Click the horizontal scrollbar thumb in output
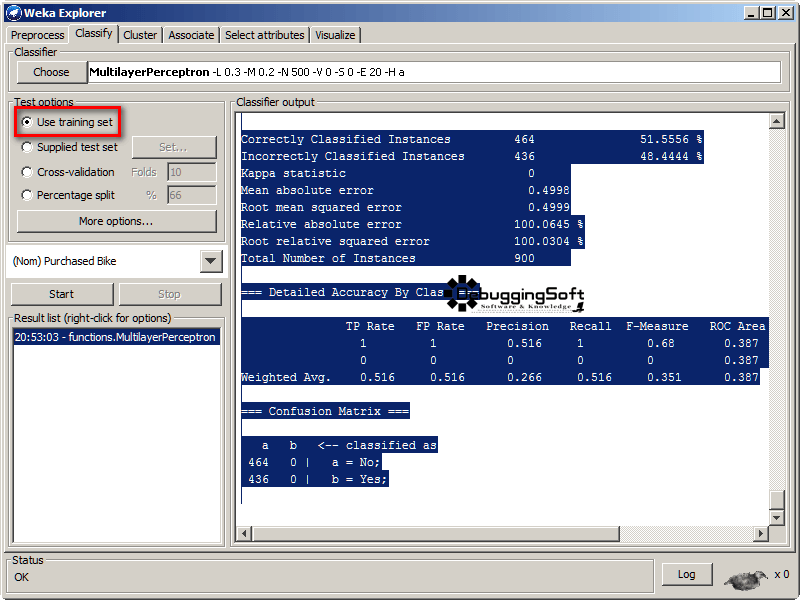800x600 pixels. [436, 534]
